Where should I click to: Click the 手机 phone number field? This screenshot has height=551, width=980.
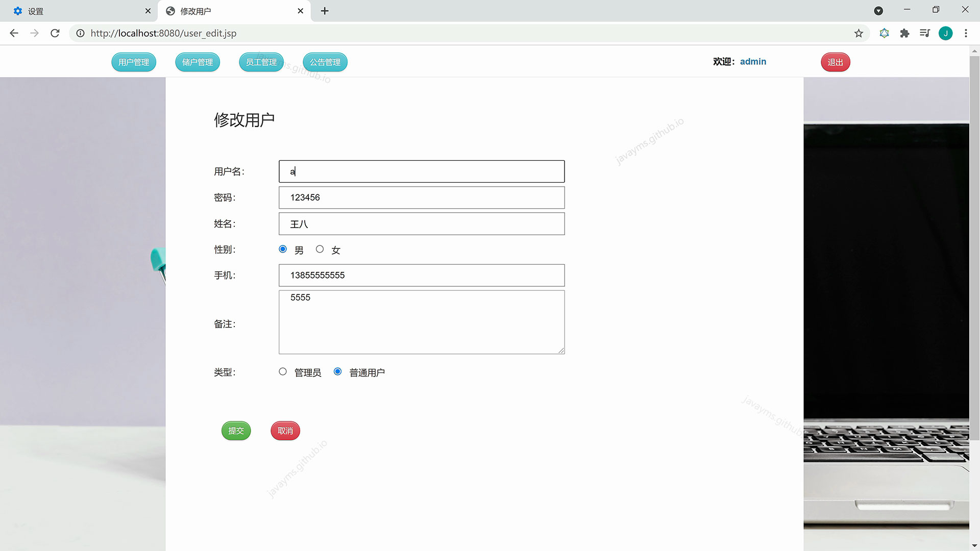pos(422,275)
